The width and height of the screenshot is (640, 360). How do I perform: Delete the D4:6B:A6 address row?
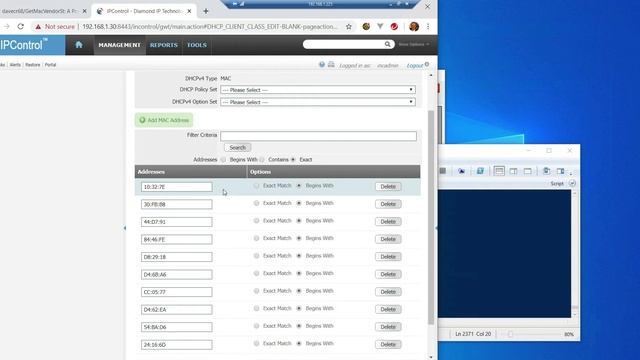coord(388,274)
